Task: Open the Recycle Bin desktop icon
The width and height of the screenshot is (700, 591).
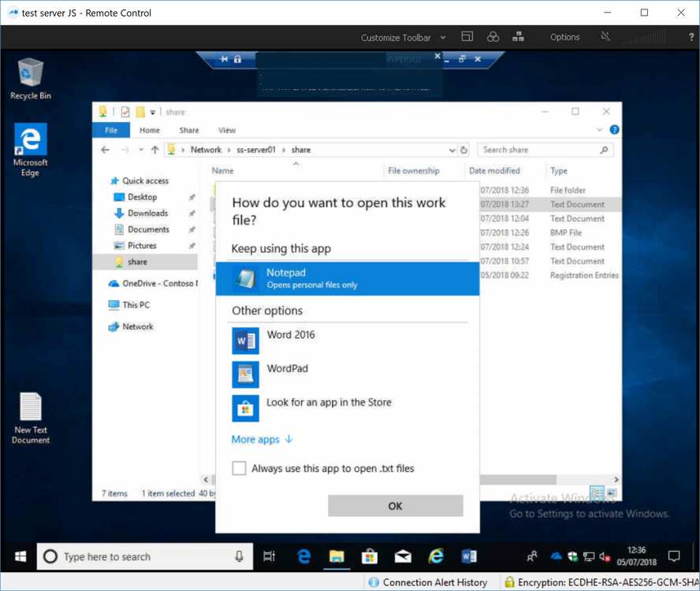Action: pos(31,79)
